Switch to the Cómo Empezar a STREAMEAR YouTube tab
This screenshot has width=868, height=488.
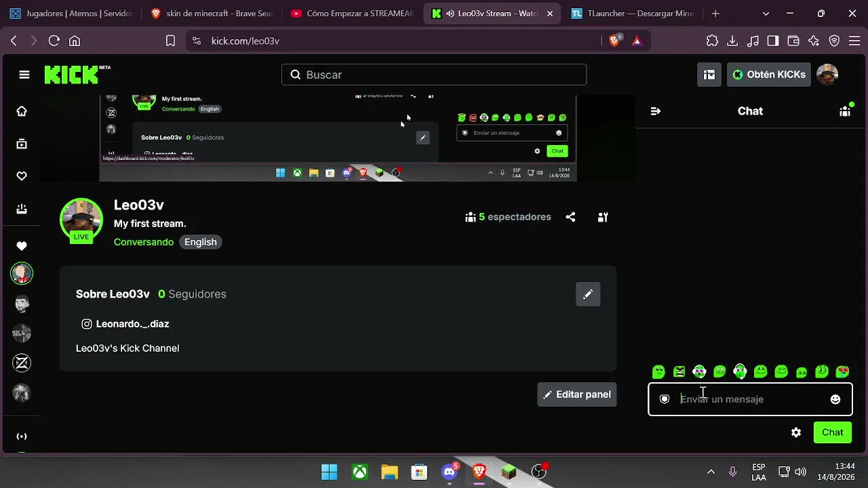pos(352,14)
